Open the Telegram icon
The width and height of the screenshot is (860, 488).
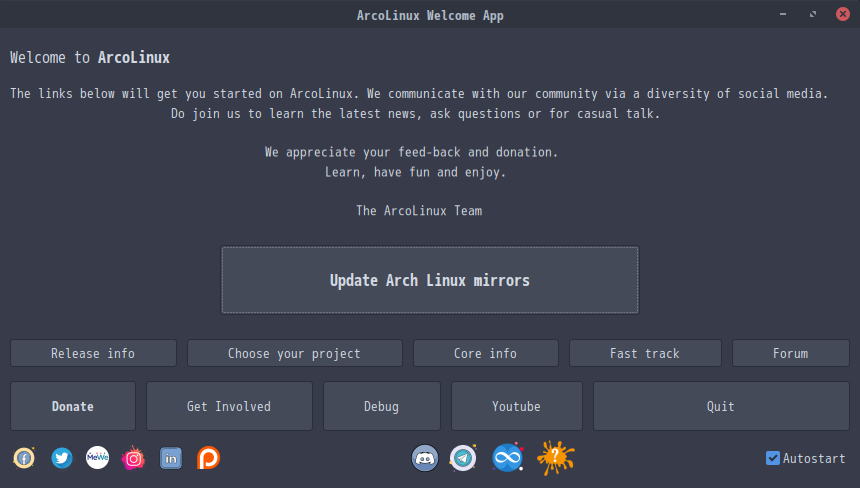coord(463,458)
